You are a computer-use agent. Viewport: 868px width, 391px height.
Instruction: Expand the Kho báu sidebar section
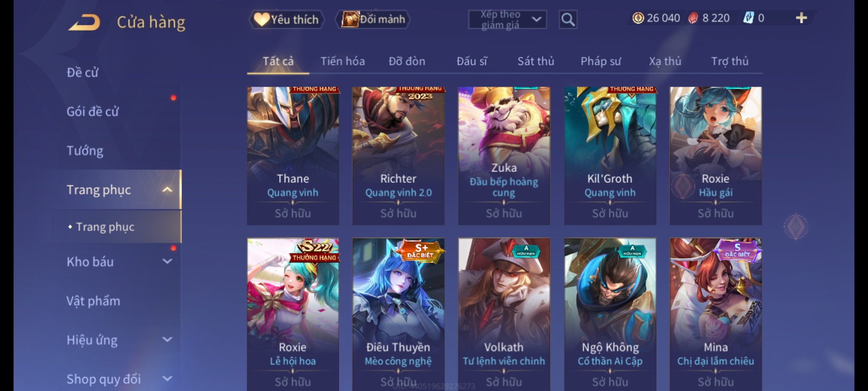pos(167,261)
